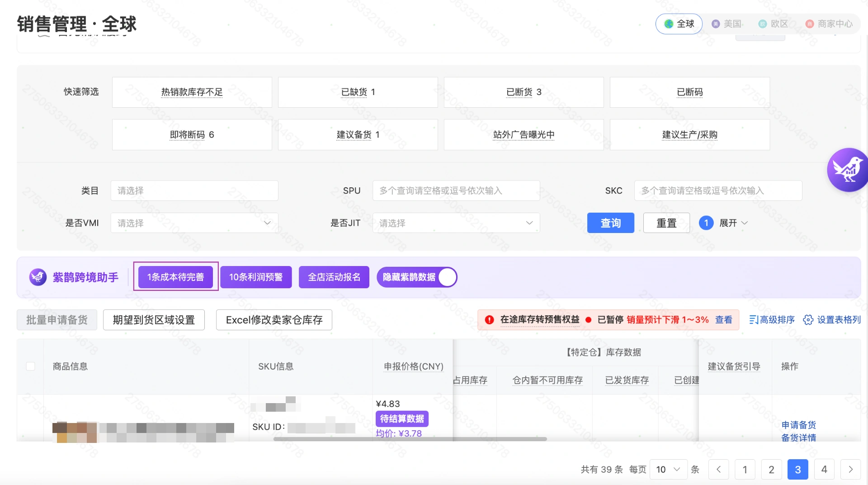Click the 重置 button
The image size is (868, 485).
(x=667, y=223)
